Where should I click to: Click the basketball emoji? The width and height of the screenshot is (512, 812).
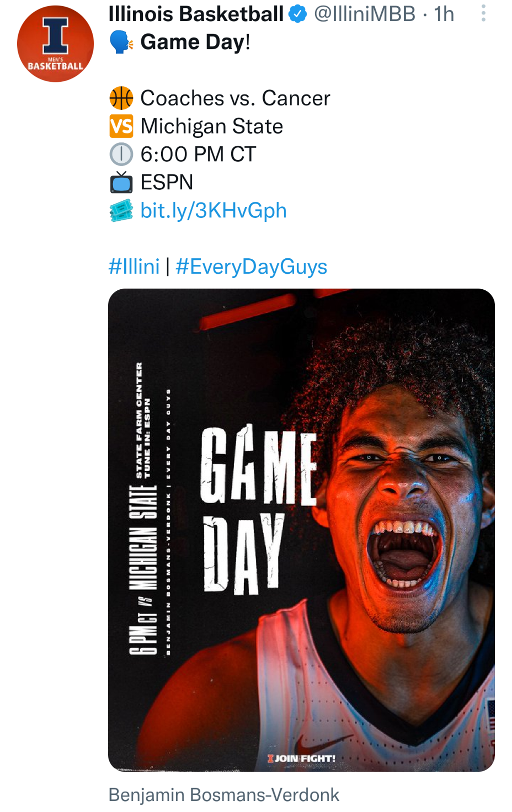click(121, 98)
